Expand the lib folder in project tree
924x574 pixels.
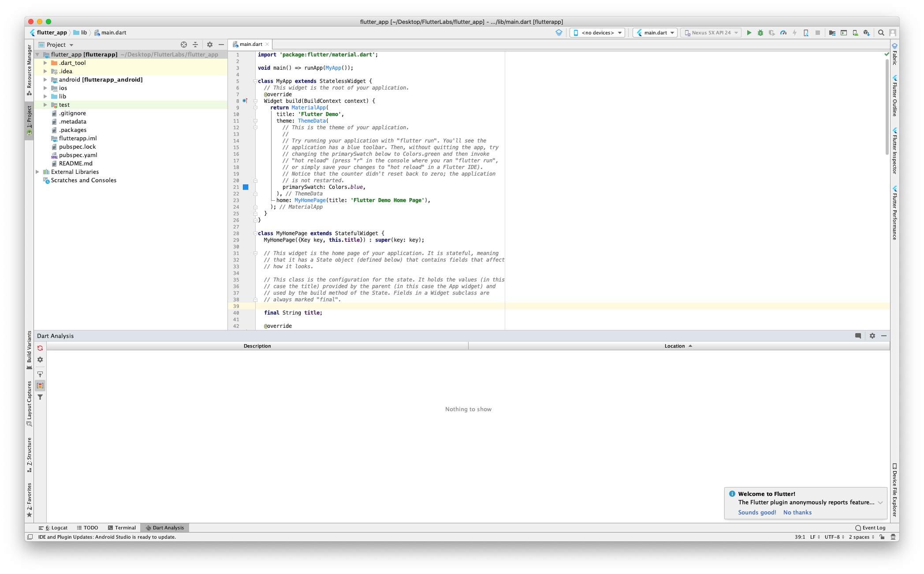coord(45,96)
